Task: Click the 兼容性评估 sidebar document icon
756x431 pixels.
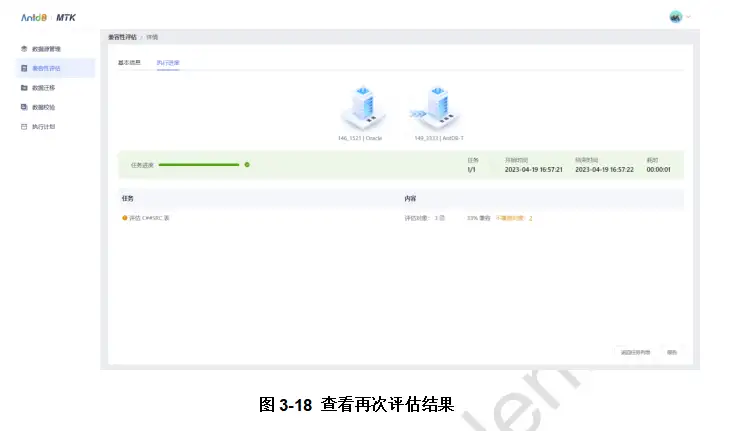Action: tap(24, 68)
